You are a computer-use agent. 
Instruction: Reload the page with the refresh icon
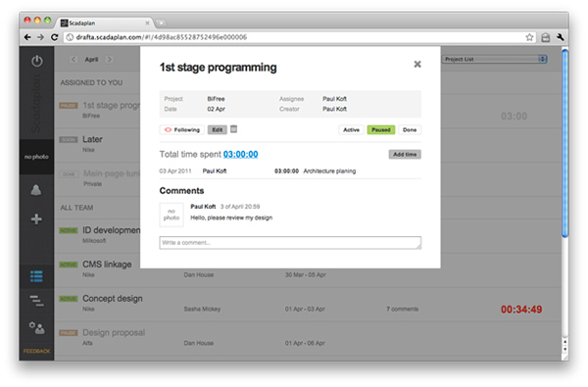click(x=54, y=37)
